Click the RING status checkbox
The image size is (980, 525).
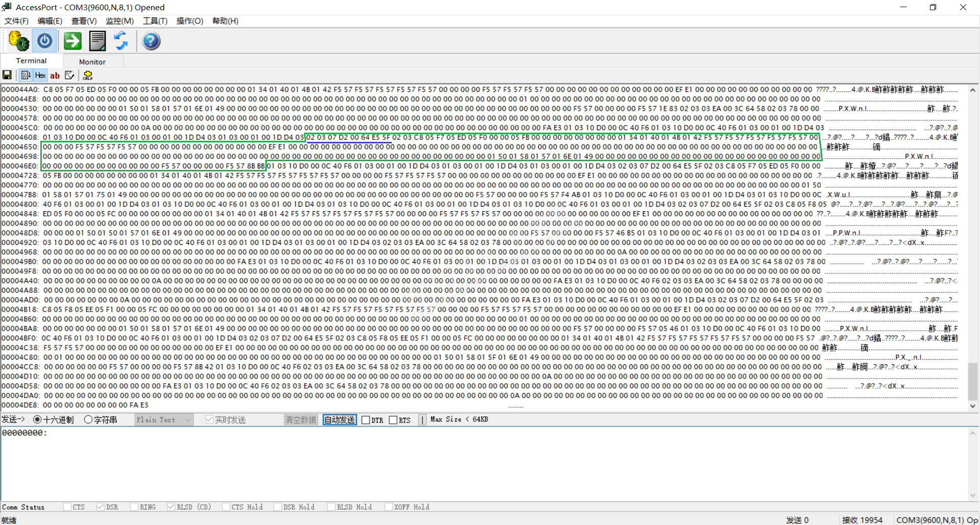click(x=134, y=507)
